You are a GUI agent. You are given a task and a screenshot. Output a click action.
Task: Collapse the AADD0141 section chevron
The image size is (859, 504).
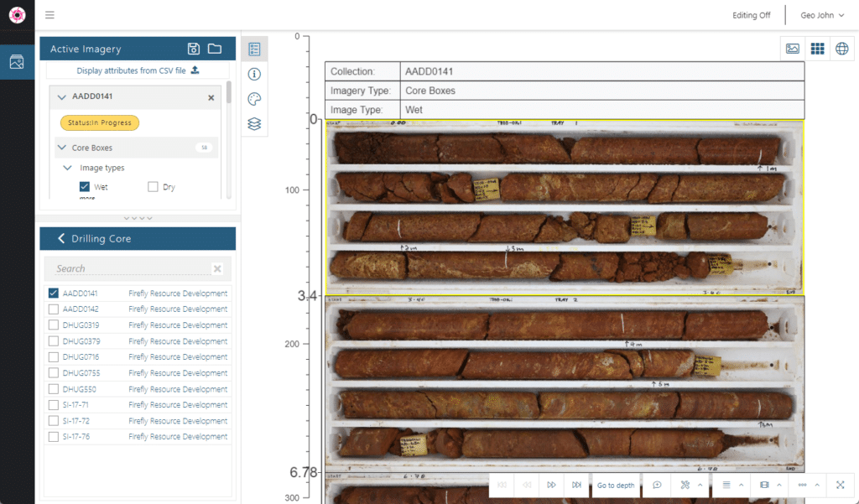coord(61,97)
